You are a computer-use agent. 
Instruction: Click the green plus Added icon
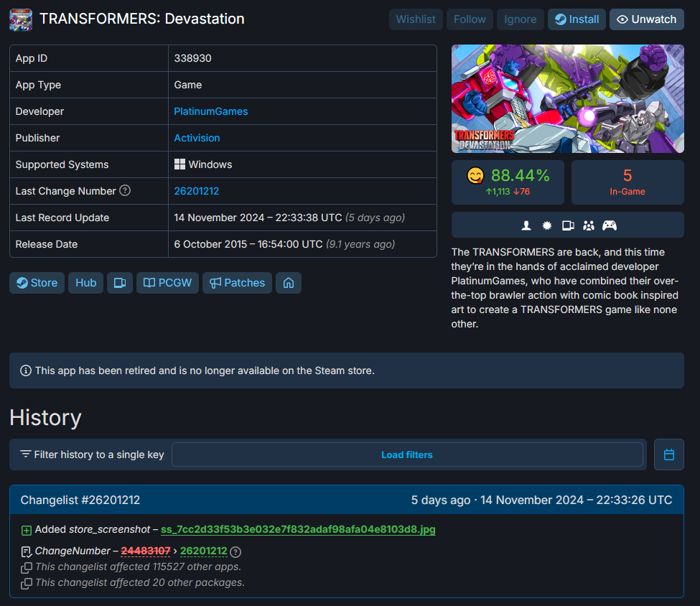point(27,530)
